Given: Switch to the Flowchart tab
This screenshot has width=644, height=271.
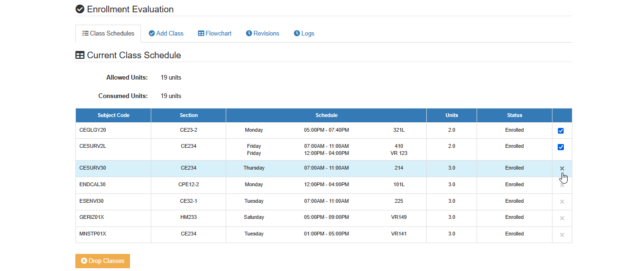Looking at the screenshot, I should point(215,33).
